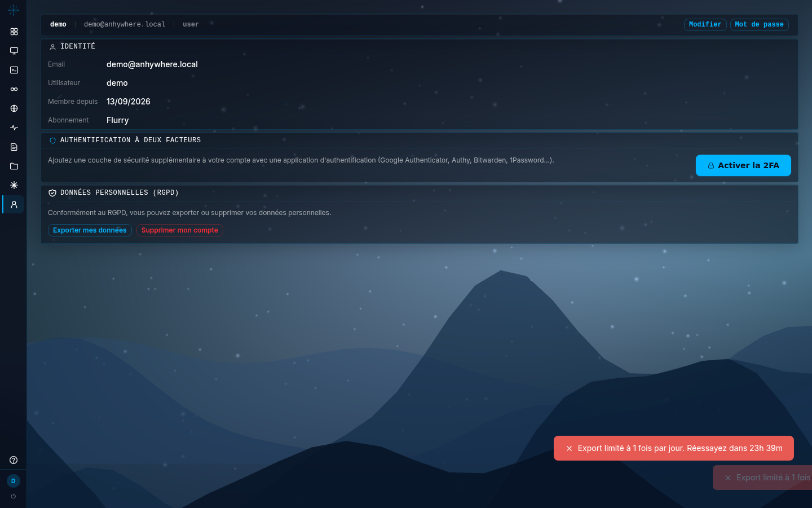The width and height of the screenshot is (812, 508).
Task: Click the Mot de passe button
Action: (x=759, y=25)
